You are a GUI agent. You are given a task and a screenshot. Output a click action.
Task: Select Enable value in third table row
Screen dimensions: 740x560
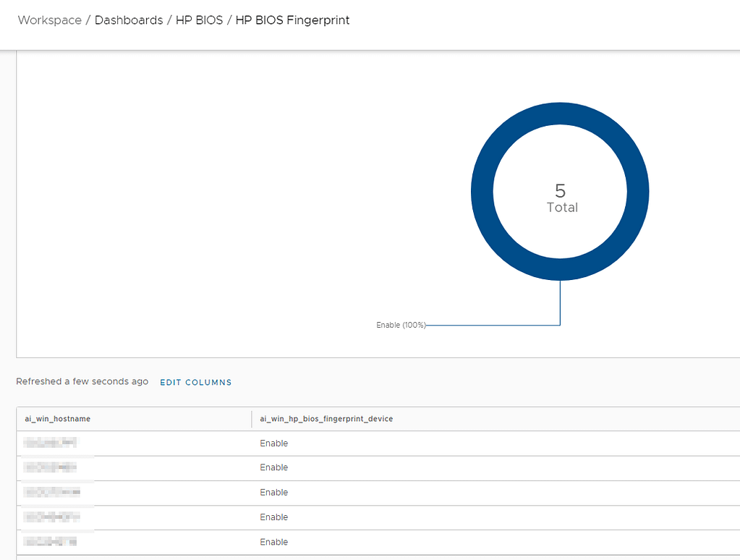(273, 493)
